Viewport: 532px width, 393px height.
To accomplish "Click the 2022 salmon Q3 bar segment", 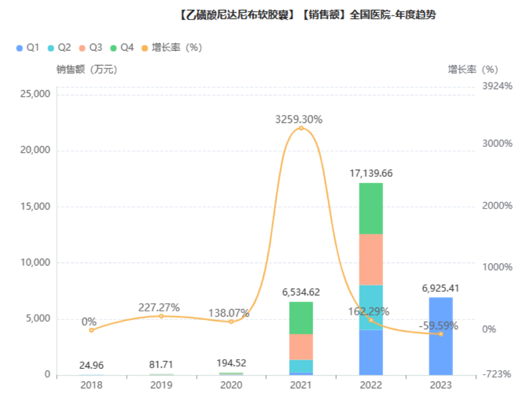I will click(371, 260).
